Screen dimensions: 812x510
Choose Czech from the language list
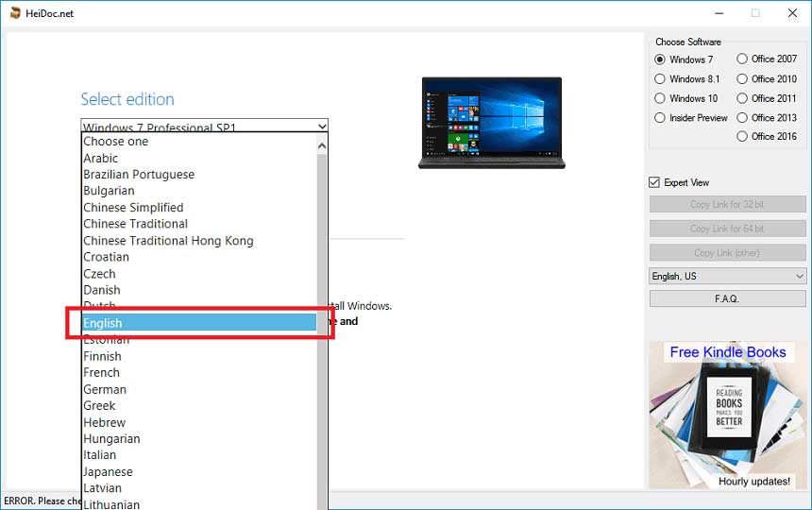point(199,273)
